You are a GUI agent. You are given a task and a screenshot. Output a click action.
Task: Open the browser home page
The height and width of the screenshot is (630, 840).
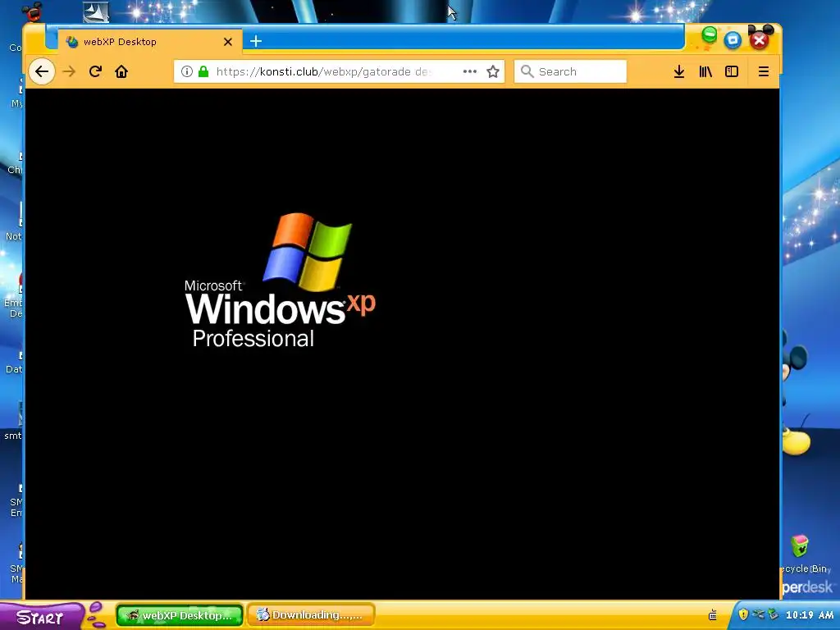pos(121,72)
